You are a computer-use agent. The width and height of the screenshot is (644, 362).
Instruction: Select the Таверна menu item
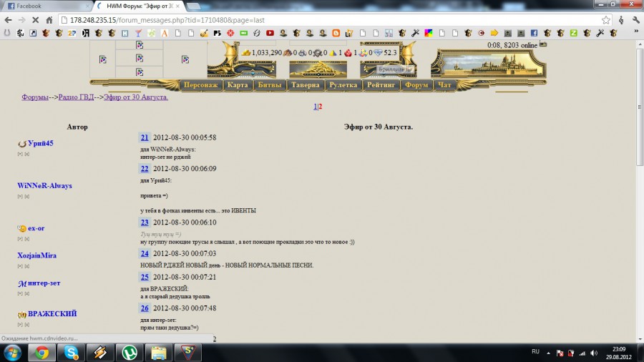[306, 85]
